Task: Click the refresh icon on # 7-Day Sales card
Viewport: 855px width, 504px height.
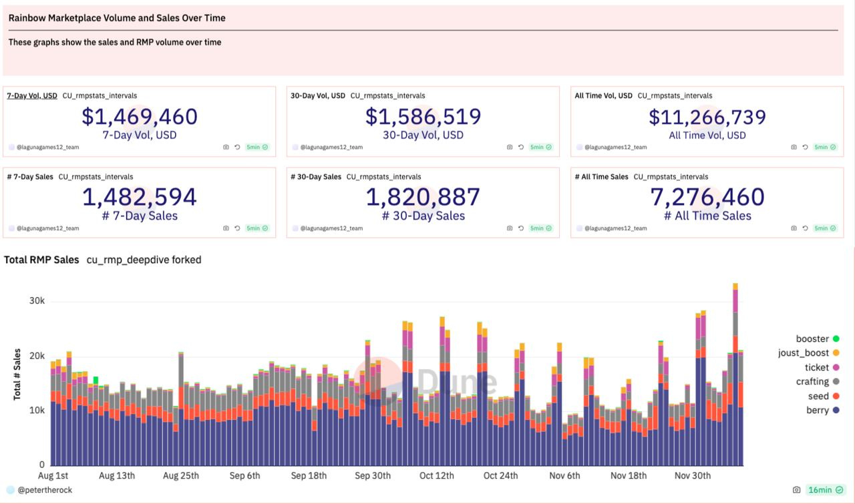Action: tap(237, 228)
